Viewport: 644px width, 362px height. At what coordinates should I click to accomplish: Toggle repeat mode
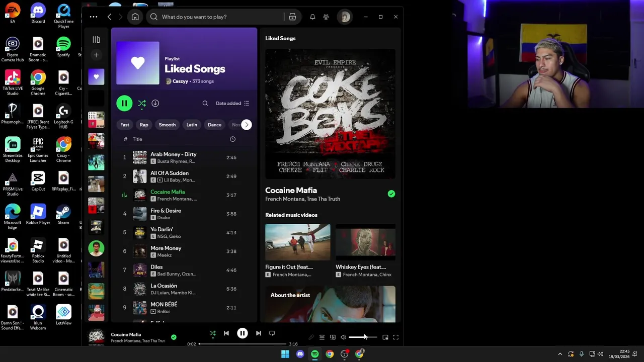click(272, 333)
